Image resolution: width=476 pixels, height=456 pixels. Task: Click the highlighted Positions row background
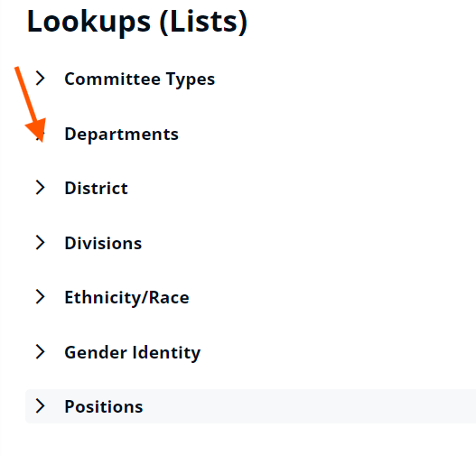(x=251, y=406)
